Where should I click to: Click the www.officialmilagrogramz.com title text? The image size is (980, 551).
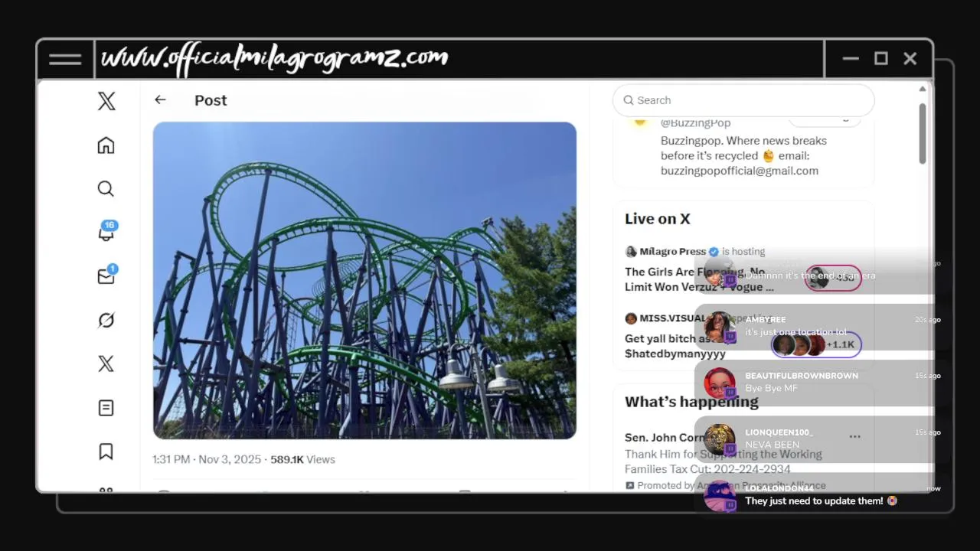(x=275, y=57)
